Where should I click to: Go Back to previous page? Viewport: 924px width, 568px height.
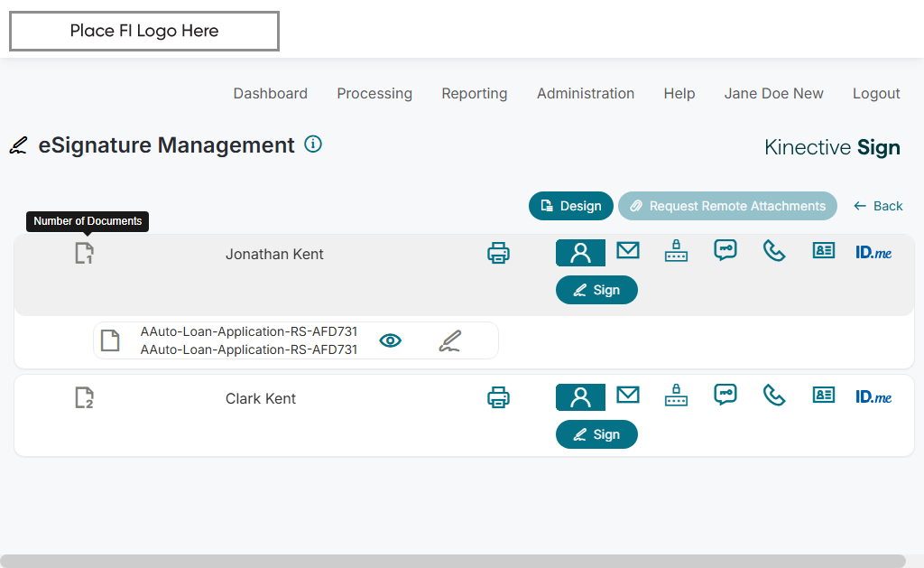[x=878, y=206]
